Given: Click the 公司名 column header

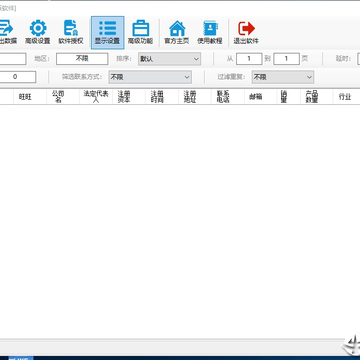Looking at the screenshot, I should 63,97.
